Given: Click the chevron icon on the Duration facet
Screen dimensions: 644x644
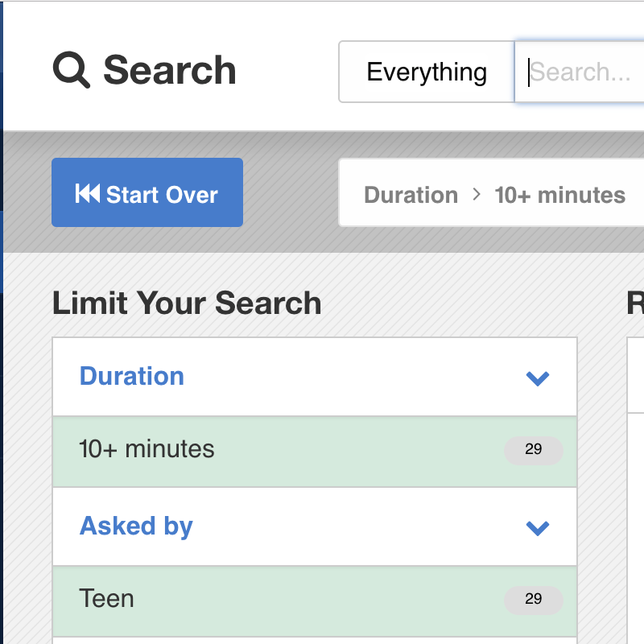Looking at the screenshot, I should tap(537, 378).
